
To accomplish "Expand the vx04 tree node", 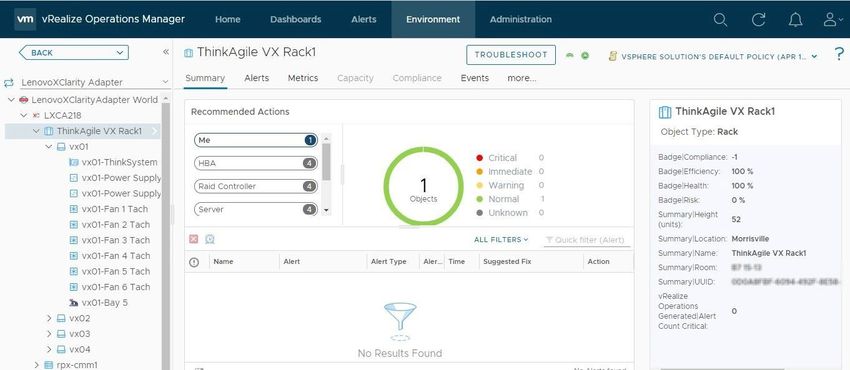I will (x=49, y=349).
